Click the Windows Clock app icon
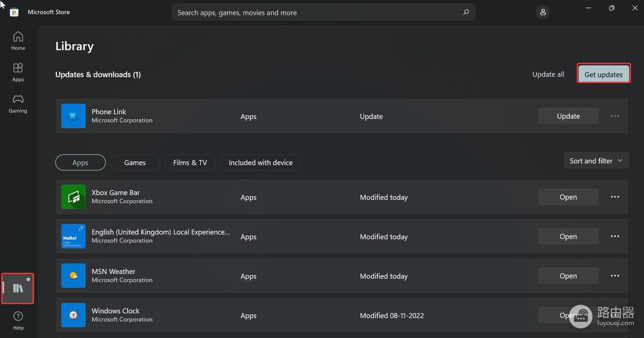Screen dimensions: 644x338 [x=74, y=315]
